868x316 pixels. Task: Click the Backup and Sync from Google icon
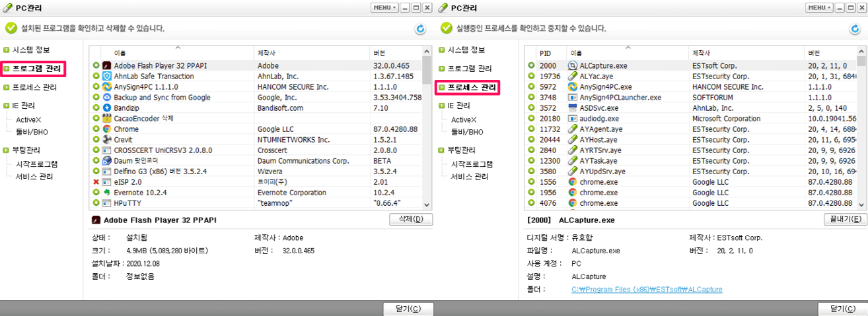[x=106, y=97]
